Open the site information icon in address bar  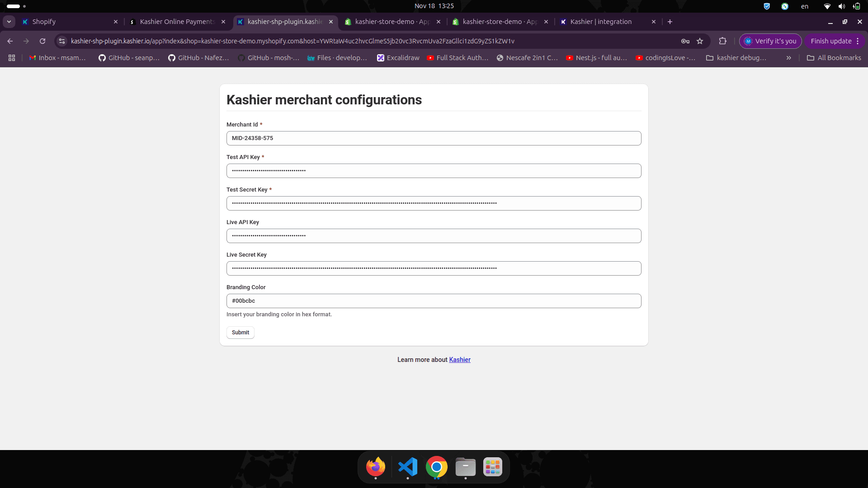62,41
